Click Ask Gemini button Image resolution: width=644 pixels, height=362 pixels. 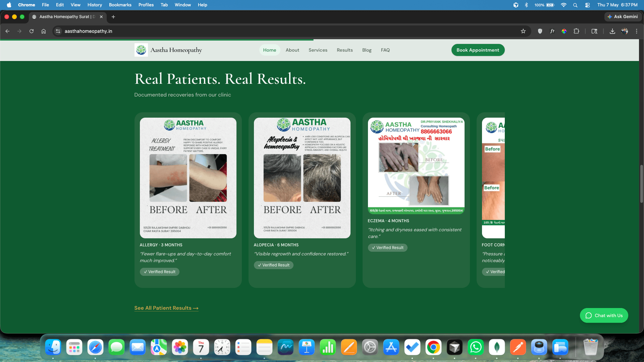point(623,16)
